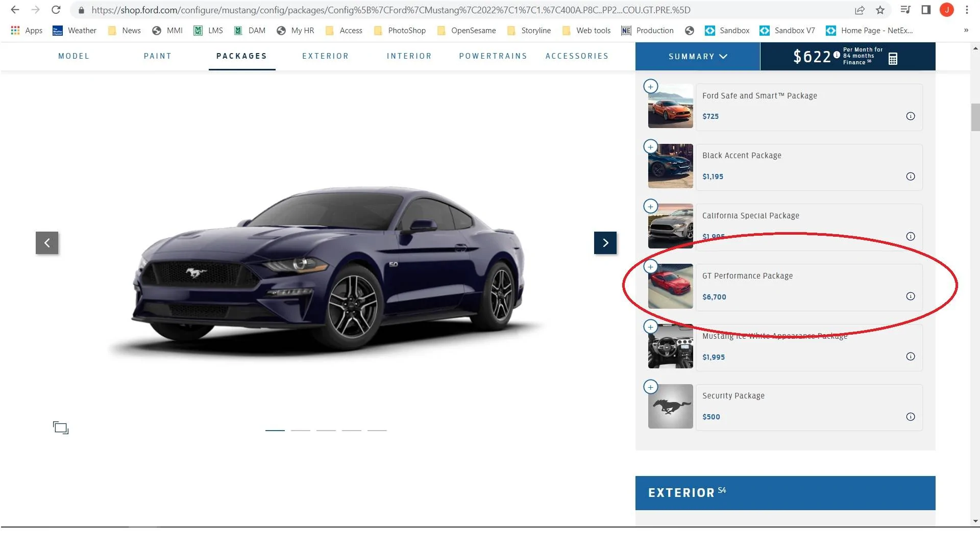Add the Black Accent Package

point(650,147)
